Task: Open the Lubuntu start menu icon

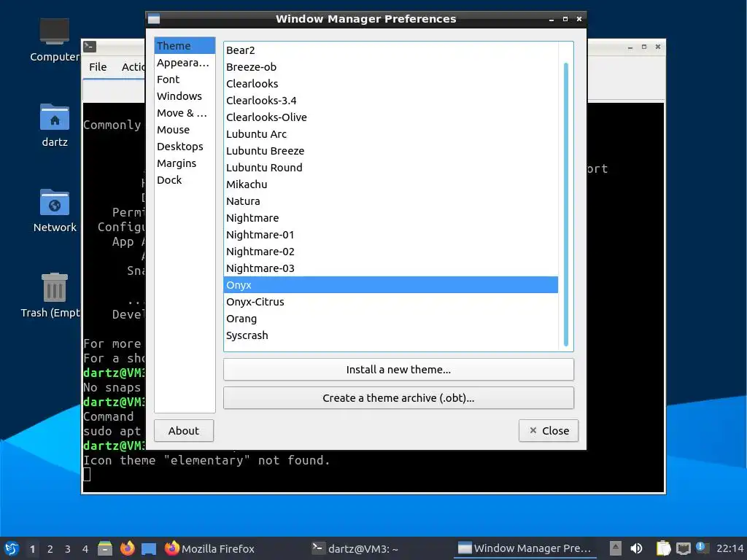Action: [x=12, y=548]
